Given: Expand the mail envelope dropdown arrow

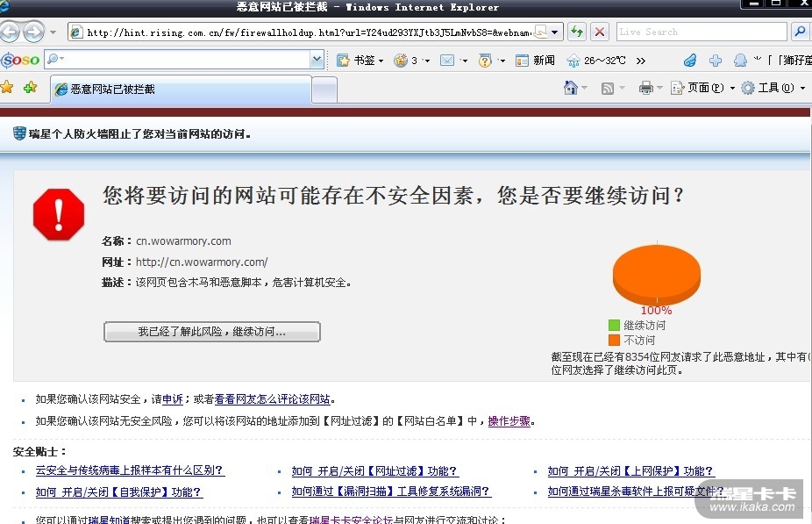Looking at the screenshot, I should pos(464,61).
